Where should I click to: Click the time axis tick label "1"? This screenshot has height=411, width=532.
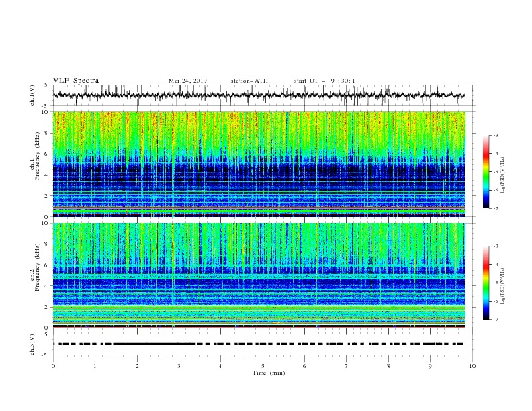click(95, 366)
